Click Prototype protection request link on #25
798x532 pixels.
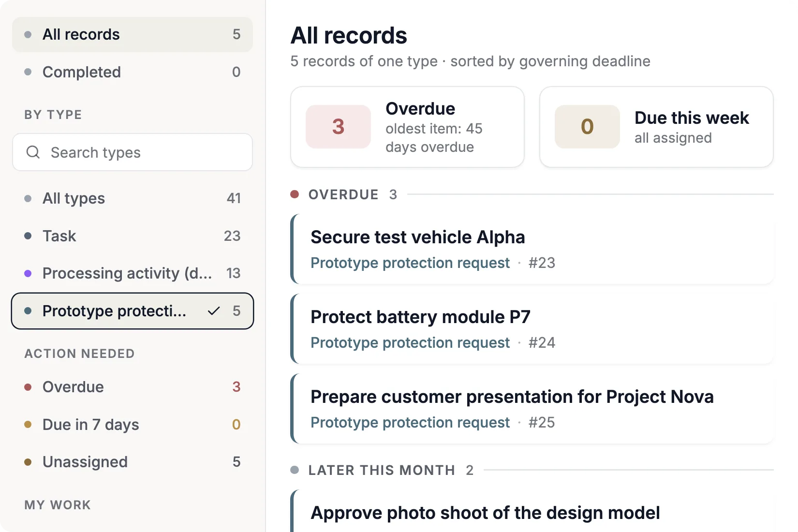click(x=410, y=423)
